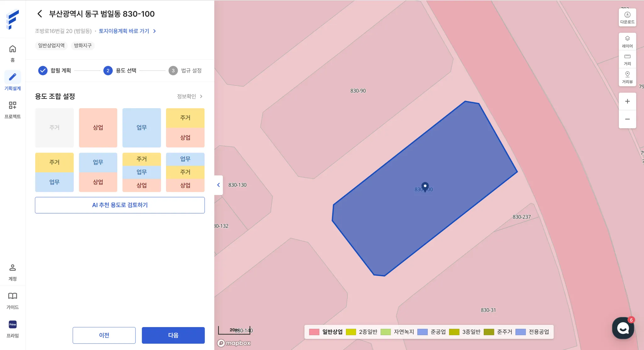Viewport: 644px width, 350px height.
Task: Click the back arrow beside the address title
Action: (40, 14)
